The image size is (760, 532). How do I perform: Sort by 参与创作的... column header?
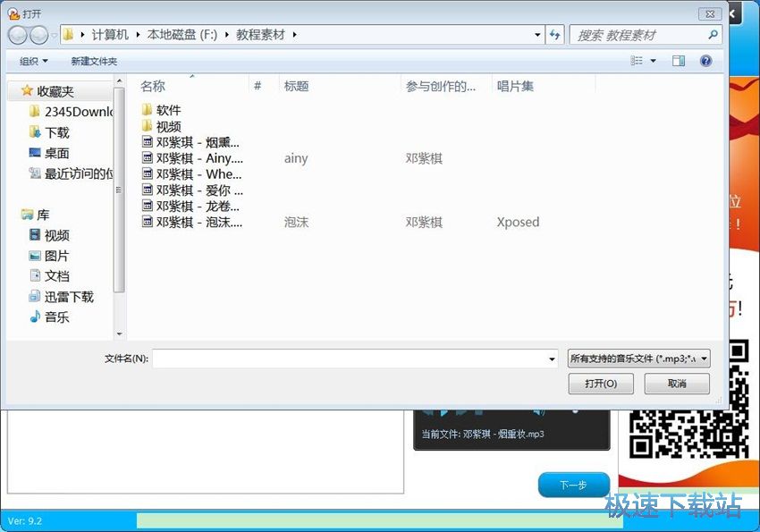pyautogui.click(x=441, y=86)
